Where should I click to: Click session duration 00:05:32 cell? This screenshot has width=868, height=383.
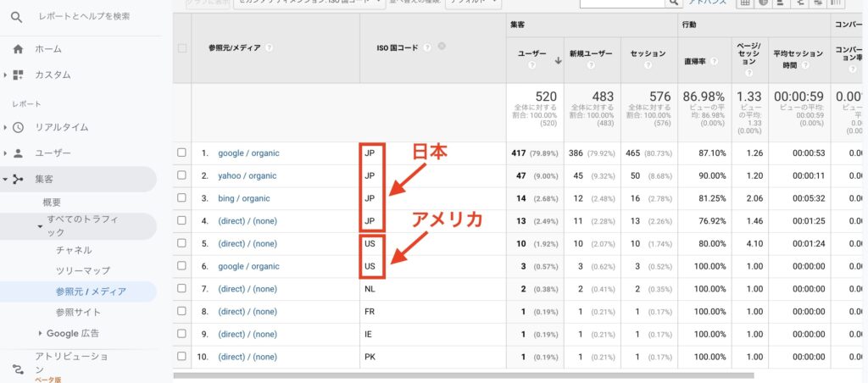click(x=809, y=198)
